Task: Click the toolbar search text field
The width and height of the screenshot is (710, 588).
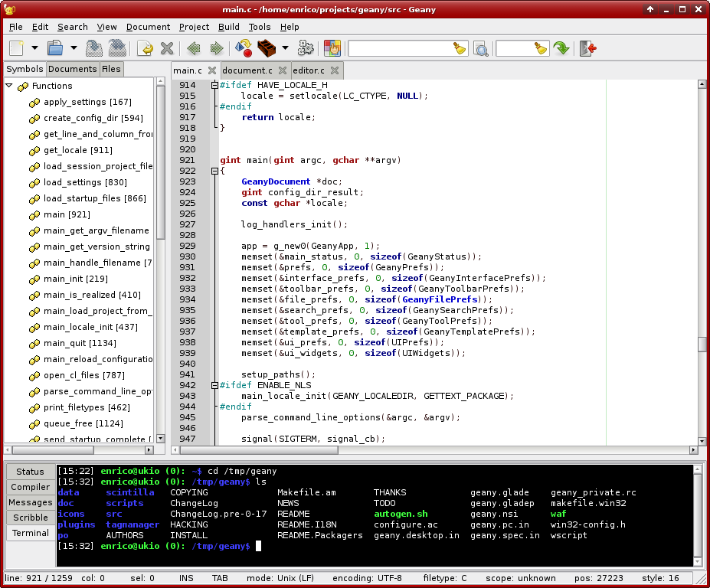Action: [399, 48]
